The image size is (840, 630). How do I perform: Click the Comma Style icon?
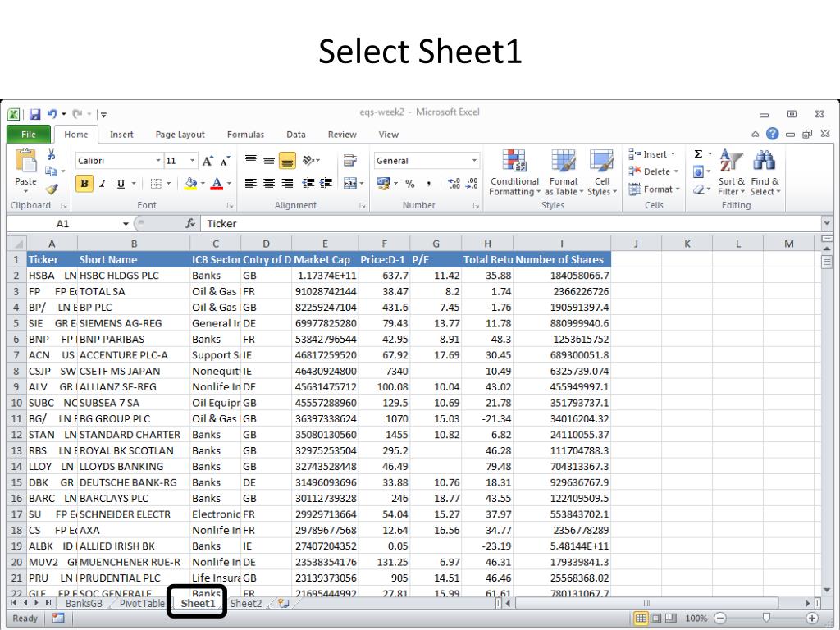click(428, 184)
